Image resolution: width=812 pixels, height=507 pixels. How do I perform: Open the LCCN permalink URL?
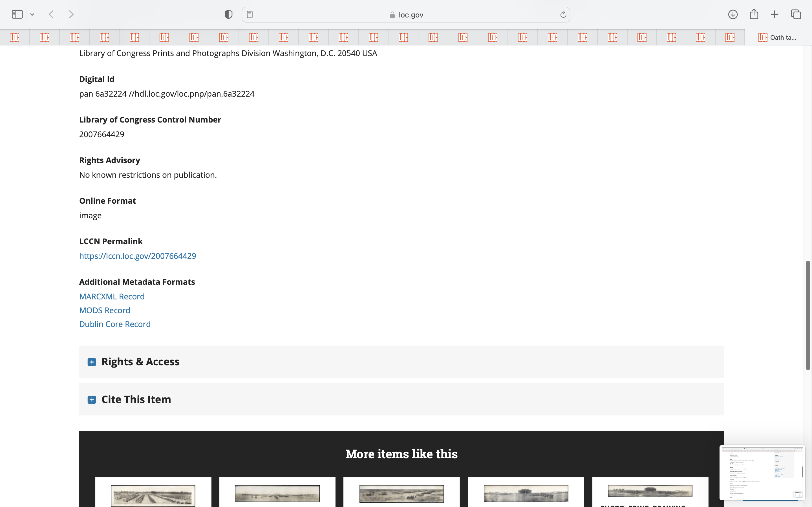point(138,256)
